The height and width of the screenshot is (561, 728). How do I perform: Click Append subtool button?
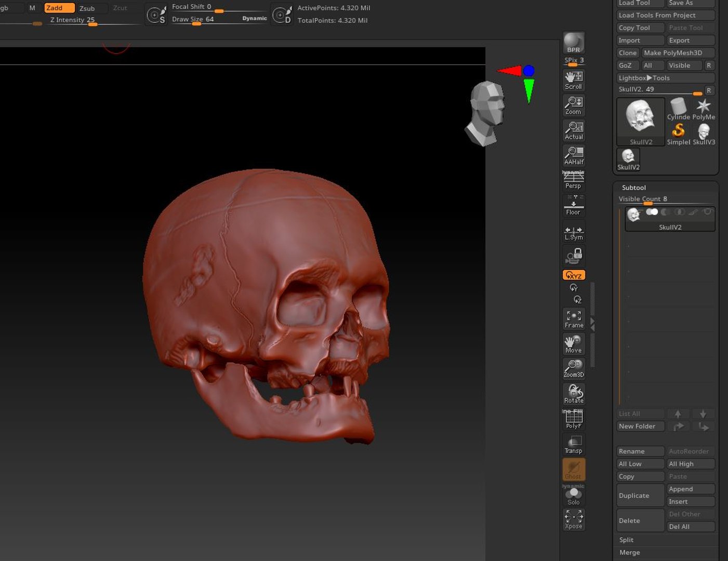(691, 489)
